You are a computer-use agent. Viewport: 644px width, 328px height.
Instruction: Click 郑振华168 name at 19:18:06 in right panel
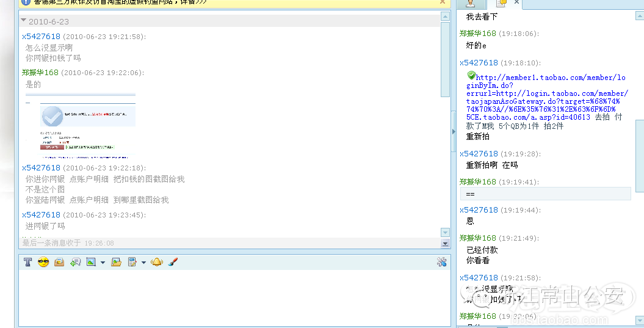click(478, 34)
